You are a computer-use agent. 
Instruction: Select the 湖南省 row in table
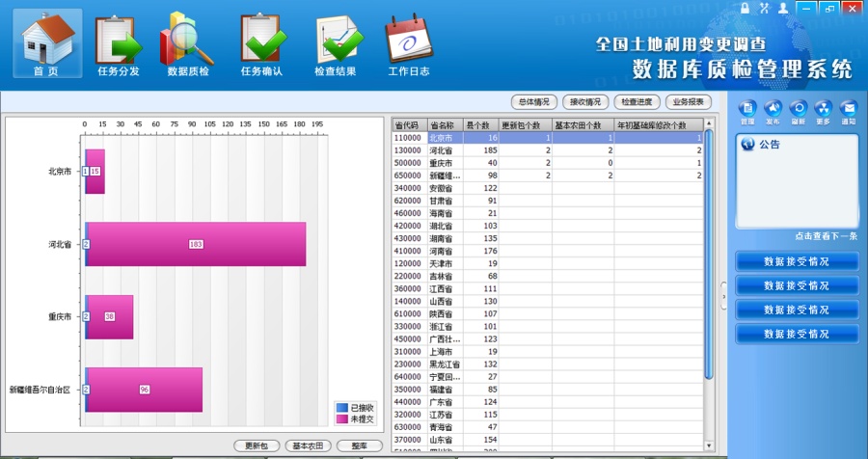(548, 238)
